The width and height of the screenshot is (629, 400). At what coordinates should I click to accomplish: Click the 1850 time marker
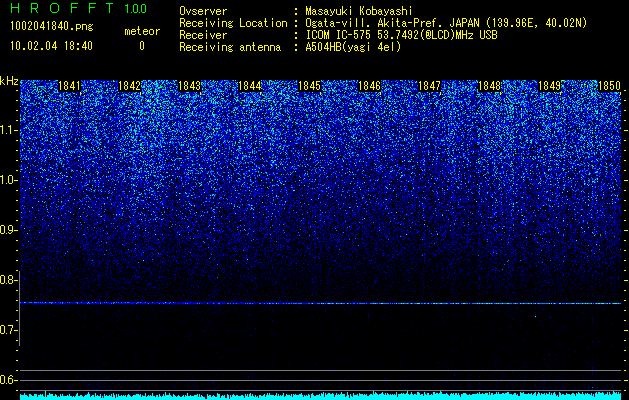point(609,86)
